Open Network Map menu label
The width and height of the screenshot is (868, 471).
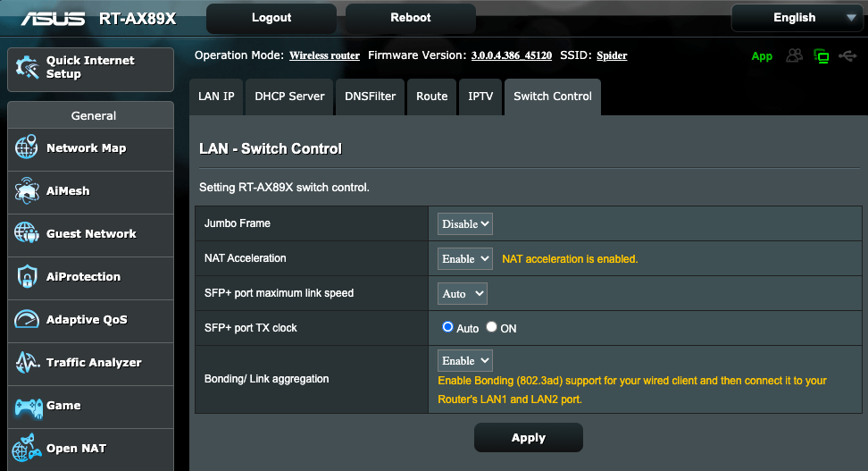[87, 148]
